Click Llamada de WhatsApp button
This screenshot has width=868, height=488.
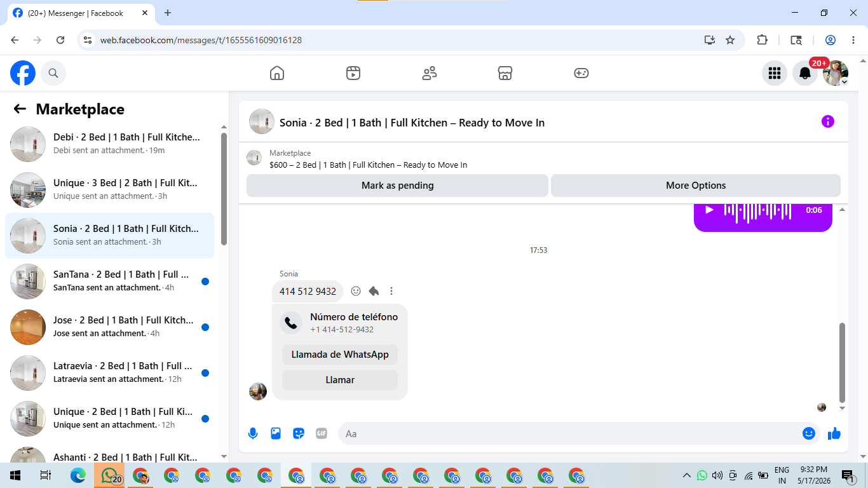tap(340, 355)
